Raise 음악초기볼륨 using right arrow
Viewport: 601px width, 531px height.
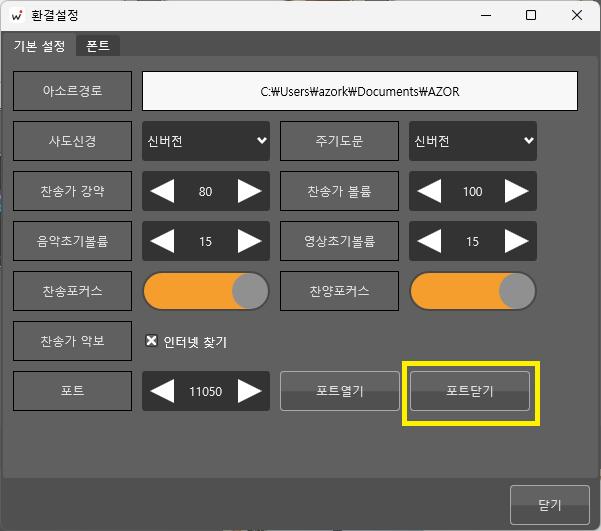coord(249,241)
